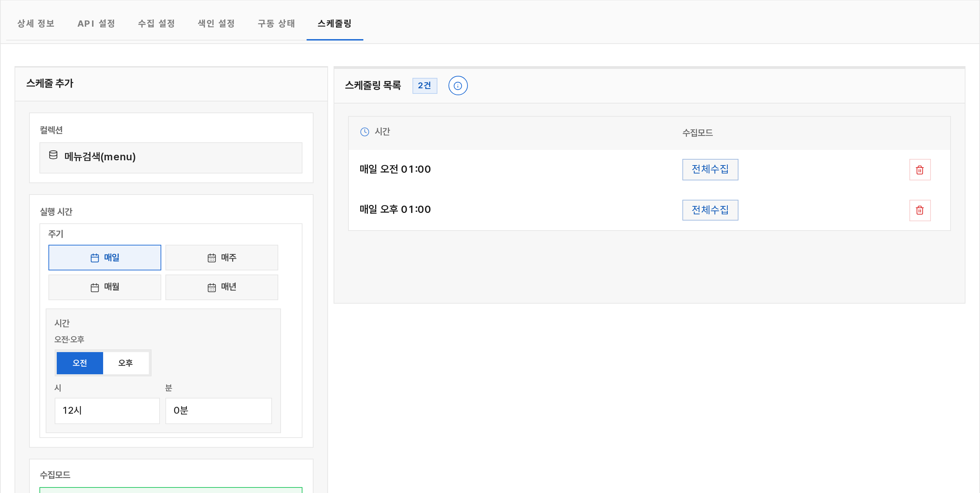The height and width of the screenshot is (493, 980).
Task: Click the 매일 오후 01:00 row text
Action: tap(395, 209)
